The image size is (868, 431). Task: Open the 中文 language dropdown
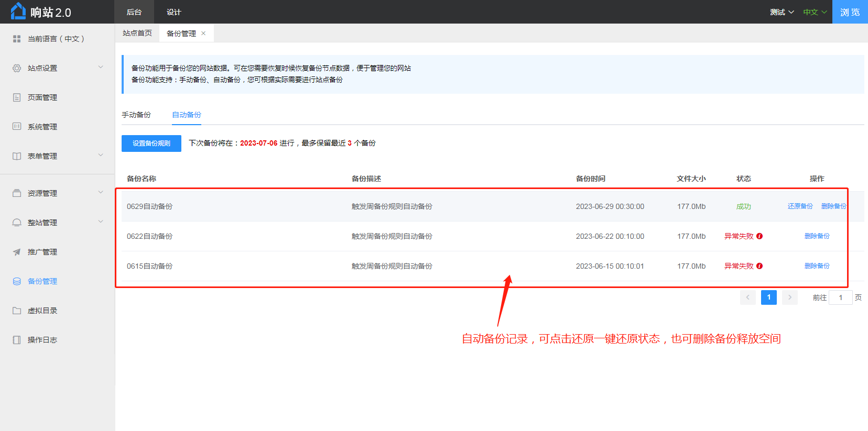click(x=815, y=12)
